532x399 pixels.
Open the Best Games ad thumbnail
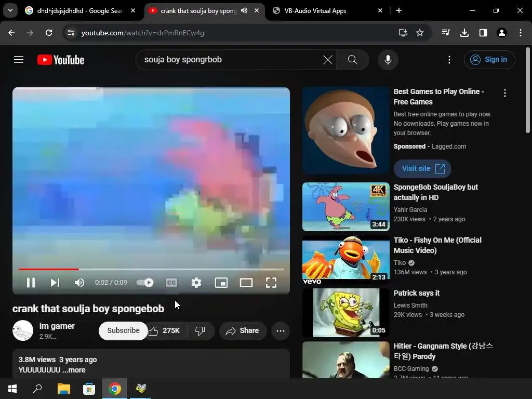coord(345,130)
